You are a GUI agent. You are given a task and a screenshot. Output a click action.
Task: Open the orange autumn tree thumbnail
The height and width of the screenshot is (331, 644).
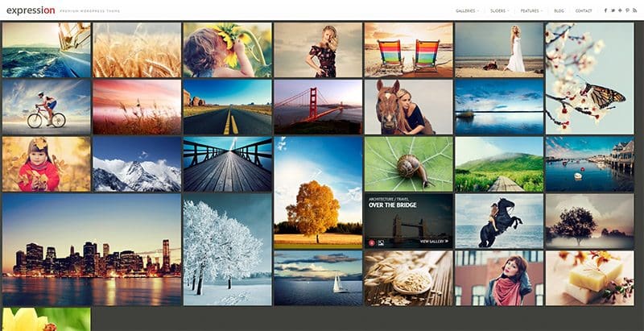(318, 192)
